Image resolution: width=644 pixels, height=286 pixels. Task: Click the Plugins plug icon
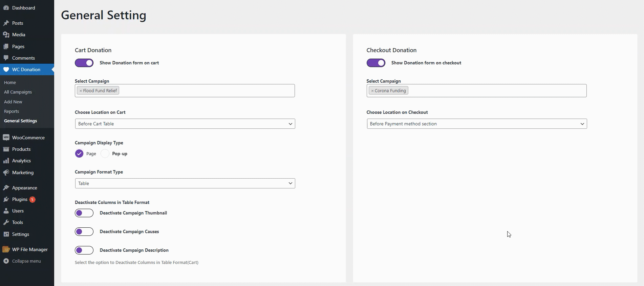pos(6,199)
